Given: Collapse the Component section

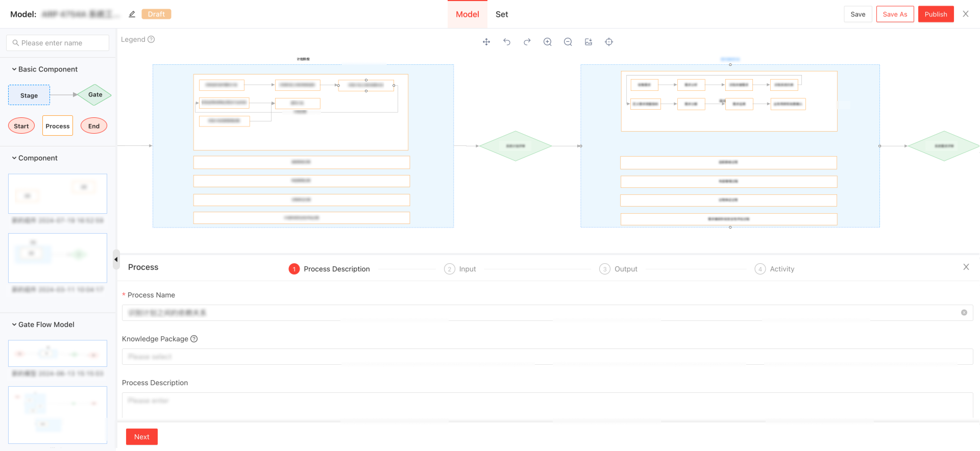Looking at the screenshot, I should [x=14, y=158].
